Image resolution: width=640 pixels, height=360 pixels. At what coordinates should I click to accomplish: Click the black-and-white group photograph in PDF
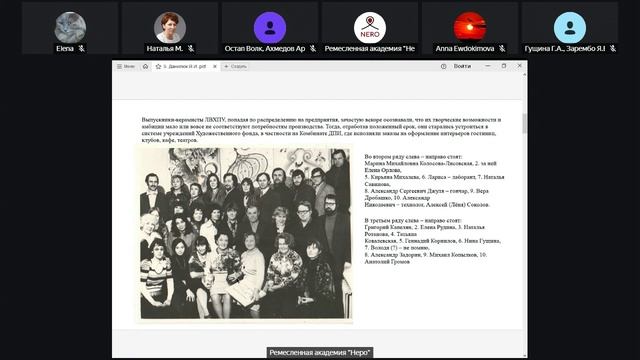point(245,233)
